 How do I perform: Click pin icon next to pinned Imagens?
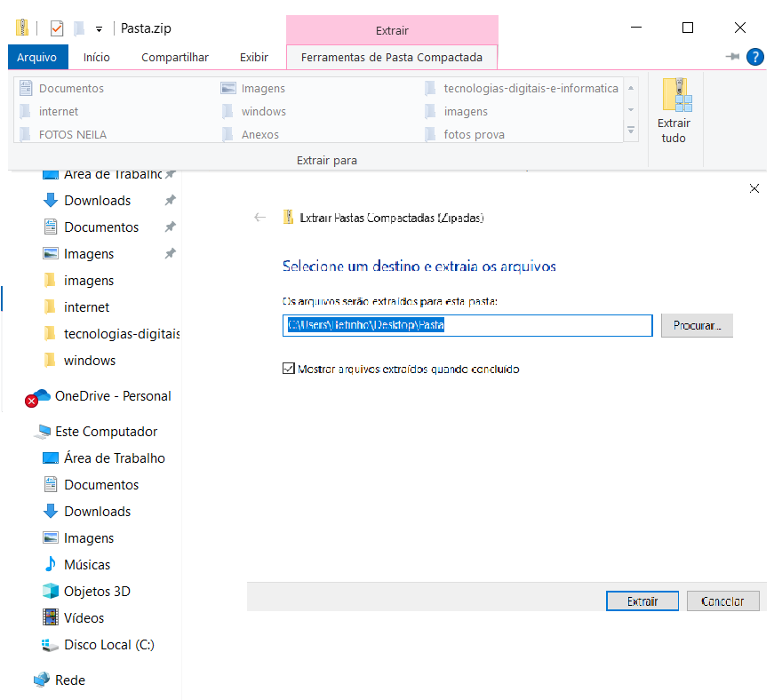(171, 254)
